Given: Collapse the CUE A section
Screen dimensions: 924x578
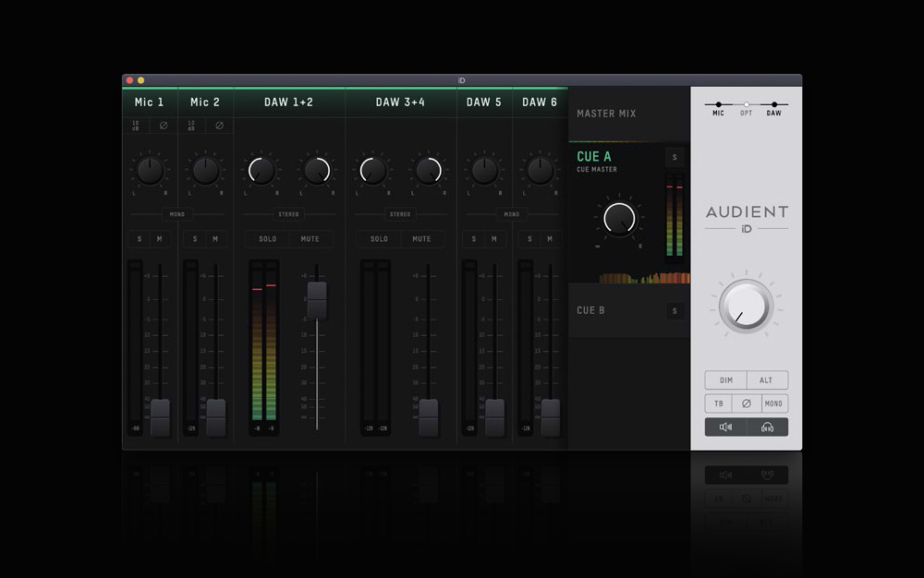Looking at the screenshot, I should [594, 157].
